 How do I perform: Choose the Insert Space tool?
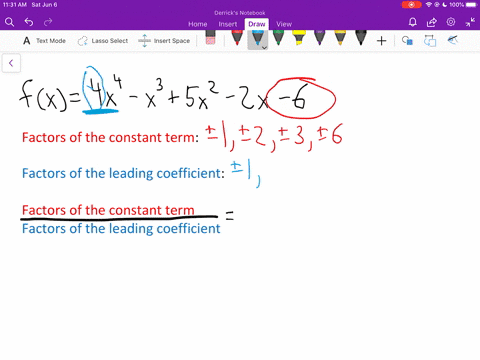164,41
